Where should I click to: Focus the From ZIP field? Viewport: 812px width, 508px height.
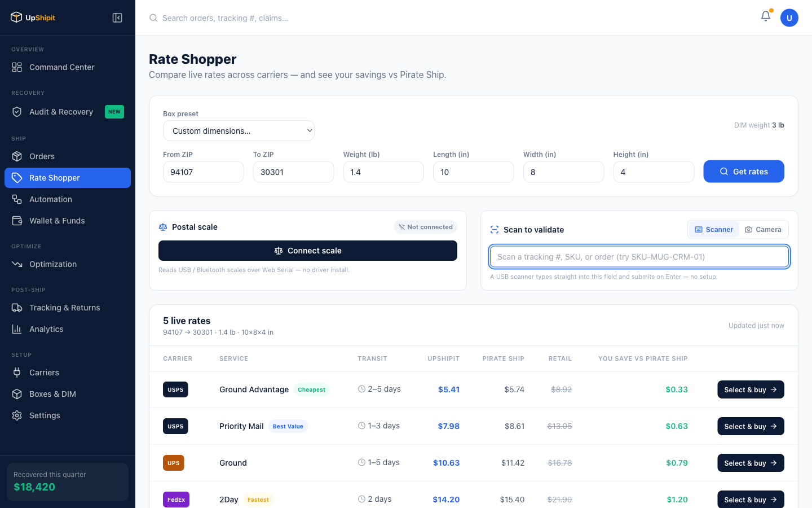pyautogui.click(x=203, y=172)
